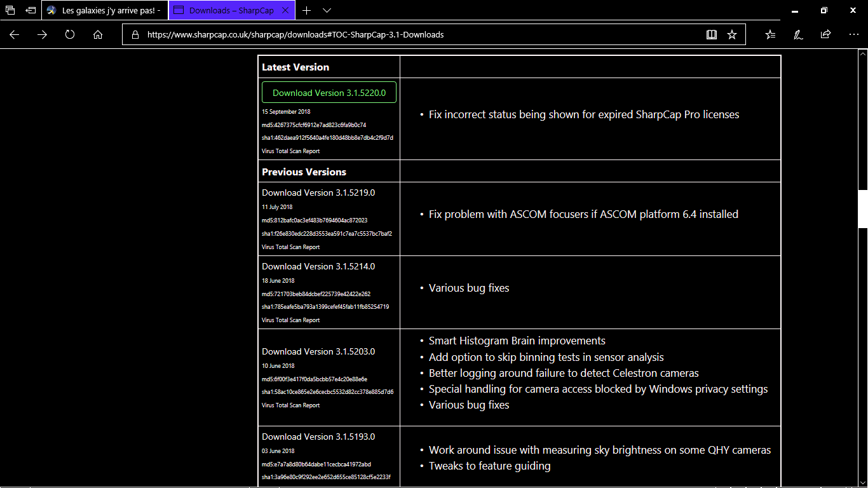Click the sha1 hash starting 3a96e80c9f
This screenshot has height=488, width=868.
326,477
